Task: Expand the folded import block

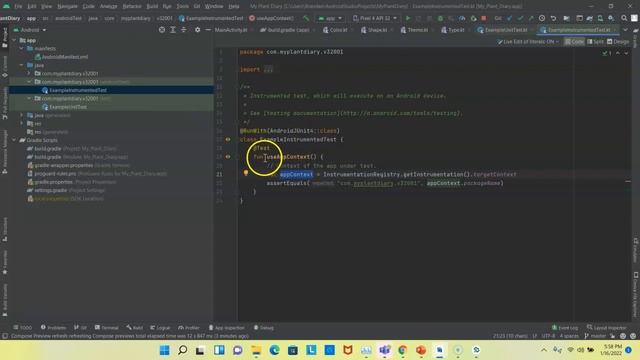Action: coord(268,69)
